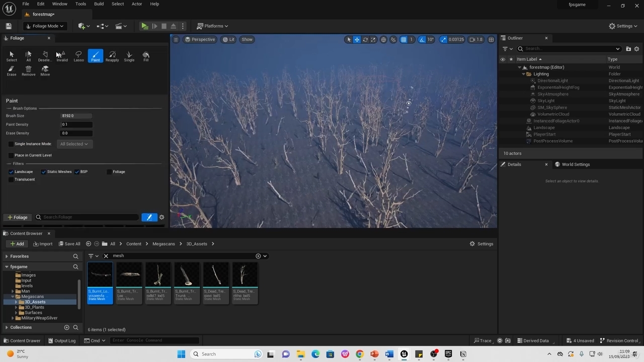
Task: Toggle the Landscape filter checkbox
Action: coord(11,172)
